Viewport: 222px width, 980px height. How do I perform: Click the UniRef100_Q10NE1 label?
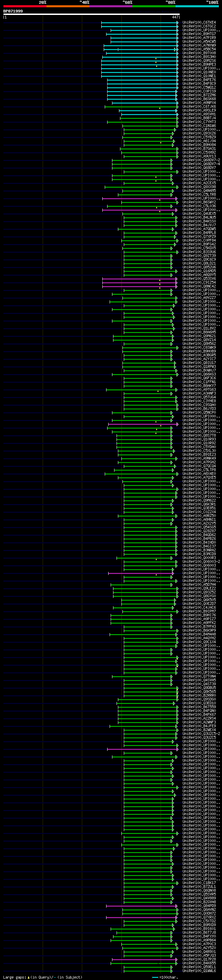tap(199, 76)
